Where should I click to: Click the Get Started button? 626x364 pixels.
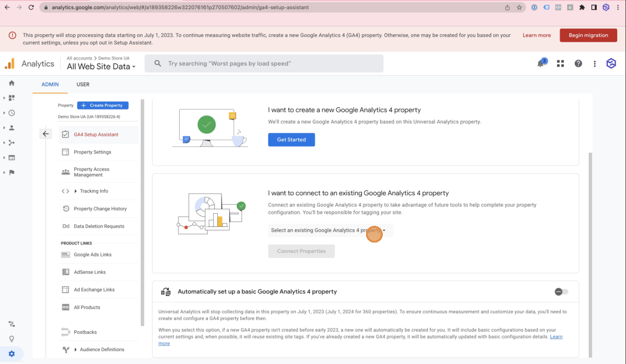click(291, 140)
